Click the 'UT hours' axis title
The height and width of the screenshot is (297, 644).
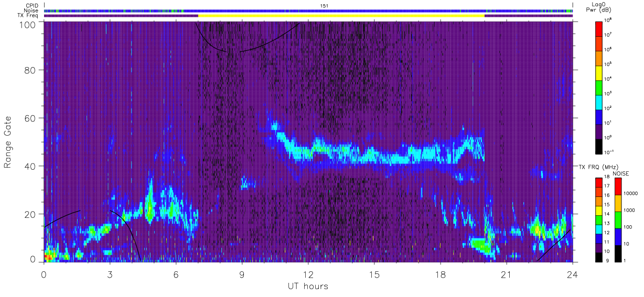[308, 286]
